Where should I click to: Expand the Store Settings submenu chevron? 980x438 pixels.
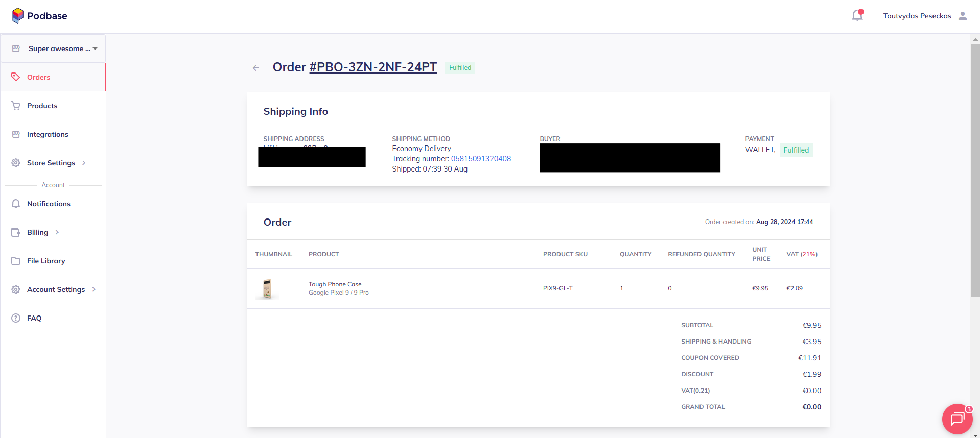[84, 163]
